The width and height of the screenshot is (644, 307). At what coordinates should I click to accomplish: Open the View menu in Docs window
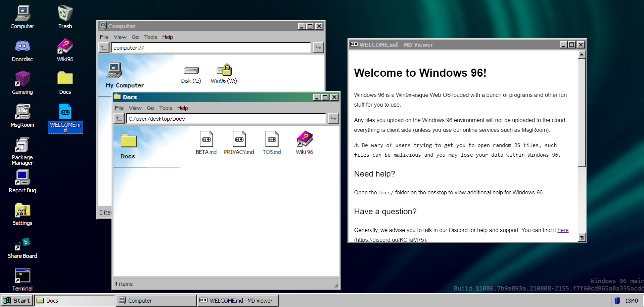click(135, 108)
